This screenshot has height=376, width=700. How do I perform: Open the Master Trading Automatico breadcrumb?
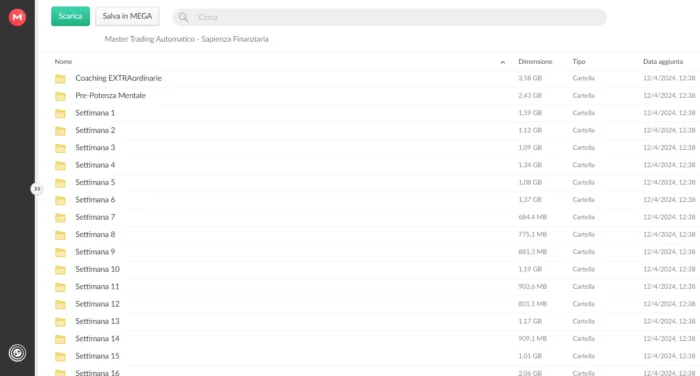pyautogui.click(x=187, y=39)
